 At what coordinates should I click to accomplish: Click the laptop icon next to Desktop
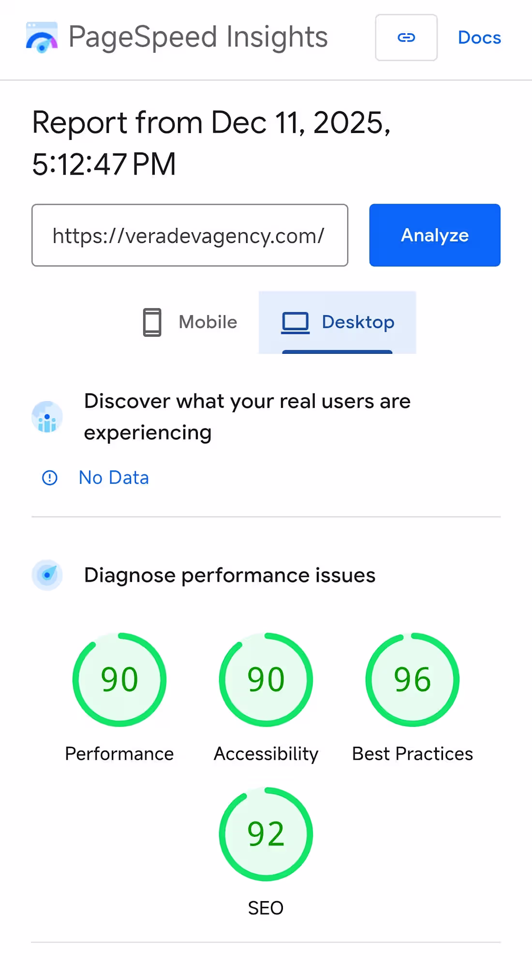click(296, 322)
